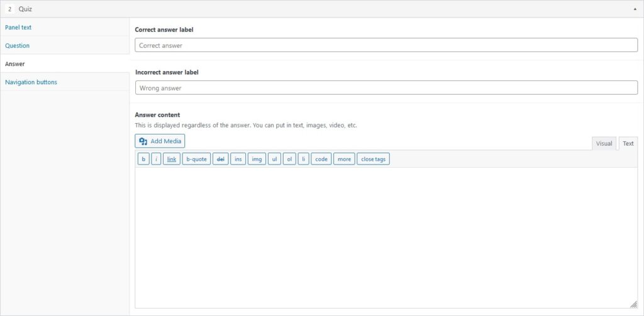Collapse the Quiz panel arrow
The width and height of the screenshot is (644, 316).
pos(635,9)
